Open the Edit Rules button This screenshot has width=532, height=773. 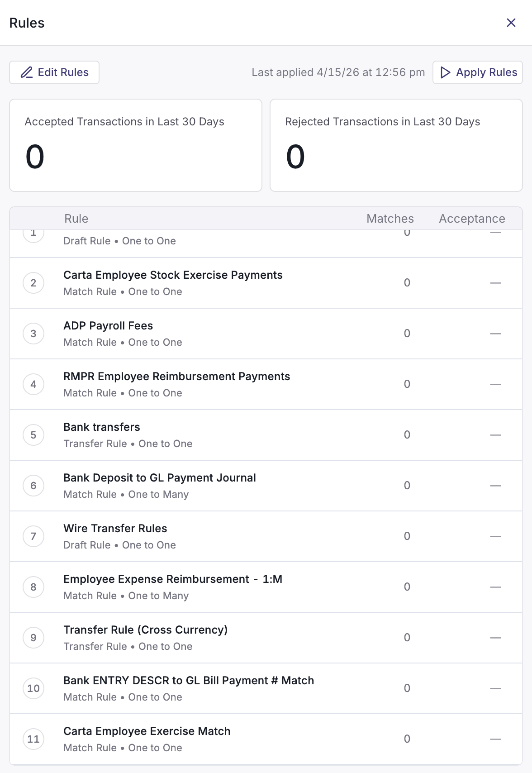(x=54, y=72)
